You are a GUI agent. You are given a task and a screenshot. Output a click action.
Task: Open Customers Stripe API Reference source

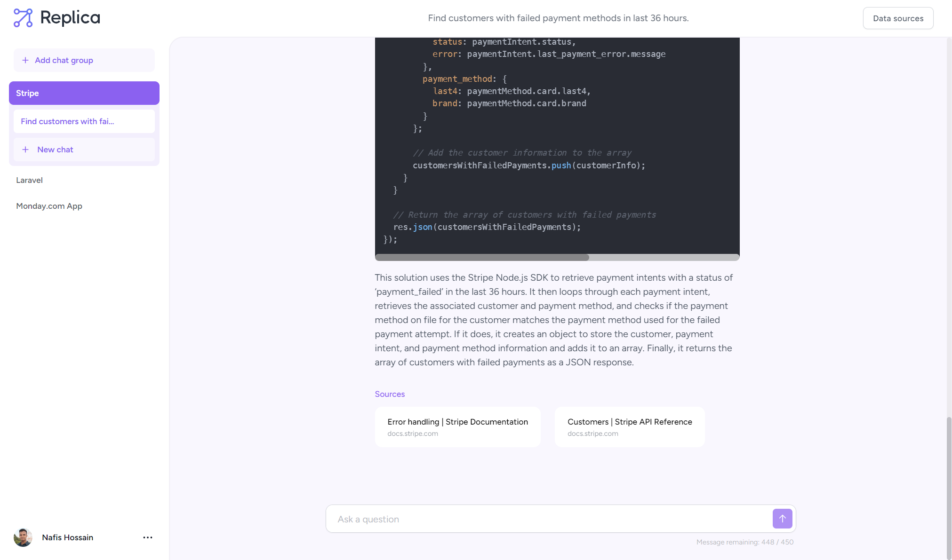point(629,427)
